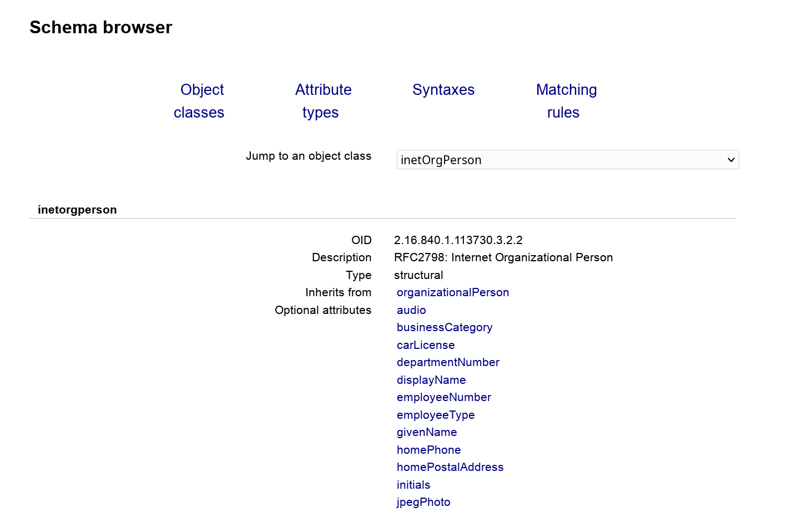Open the employeeNumber attribute

[x=443, y=397]
